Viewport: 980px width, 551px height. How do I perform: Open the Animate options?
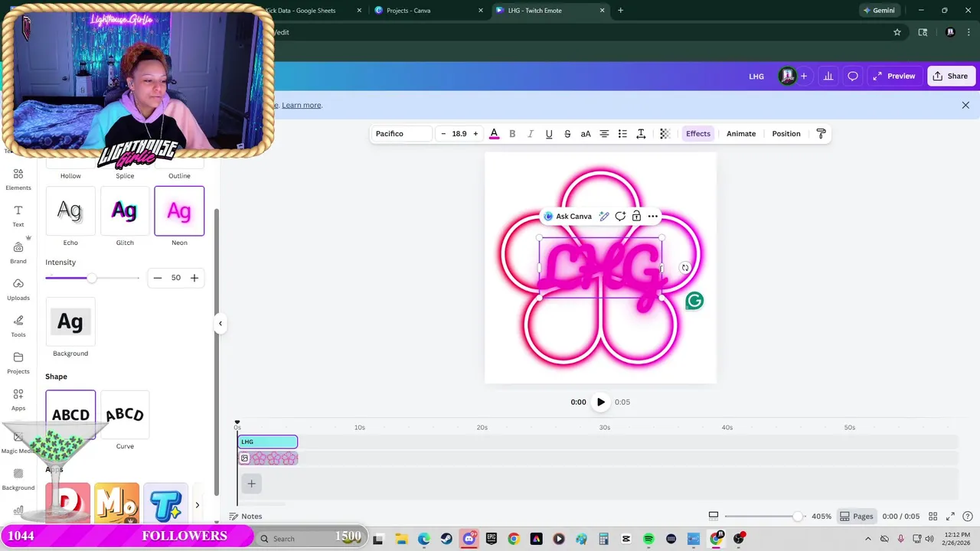pos(741,134)
